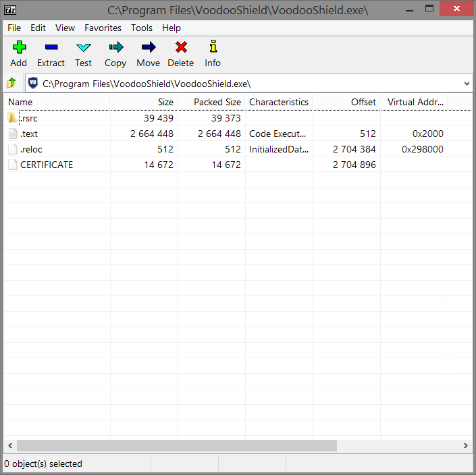Click the Code Execut... characteristics cell
This screenshot has width=476, height=475.
click(x=277, y=134)
